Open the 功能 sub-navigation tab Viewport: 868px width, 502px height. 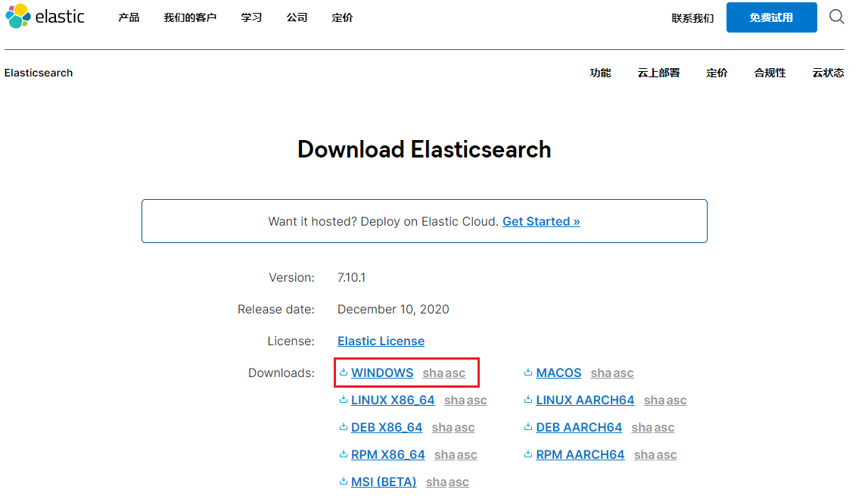600,73
